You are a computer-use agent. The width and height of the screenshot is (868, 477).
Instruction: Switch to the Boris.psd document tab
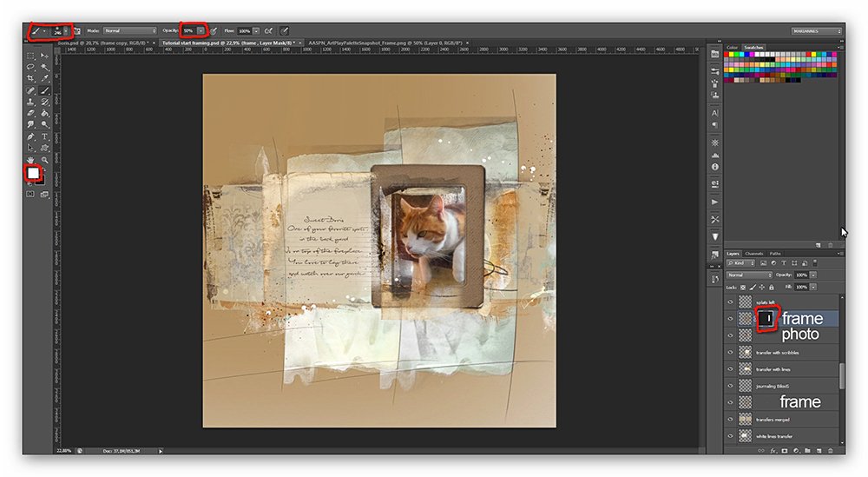coord(102,43)
